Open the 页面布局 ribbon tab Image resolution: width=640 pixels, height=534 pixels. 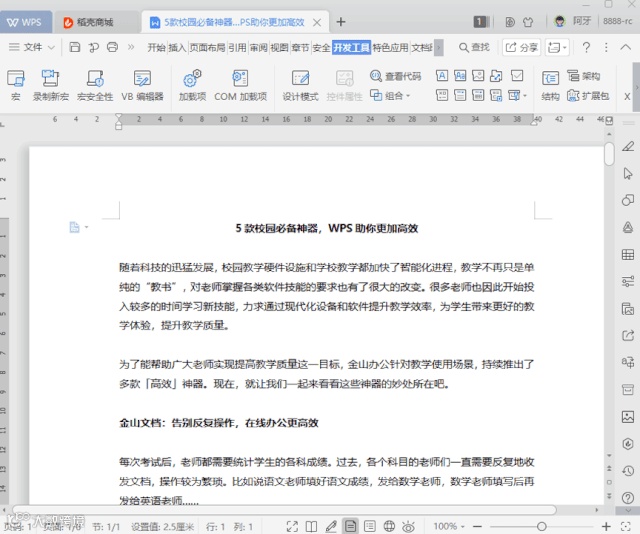tap(207, 47)
